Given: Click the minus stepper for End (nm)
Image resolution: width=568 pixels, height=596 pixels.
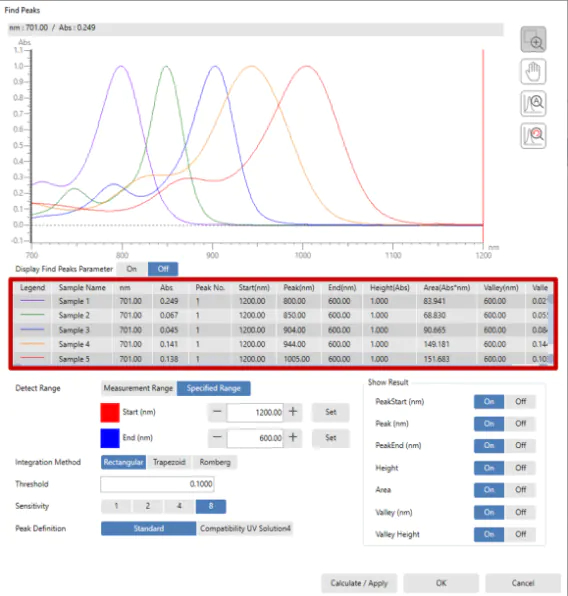Looking at the screenshot, I should click(x=217, y=437).
